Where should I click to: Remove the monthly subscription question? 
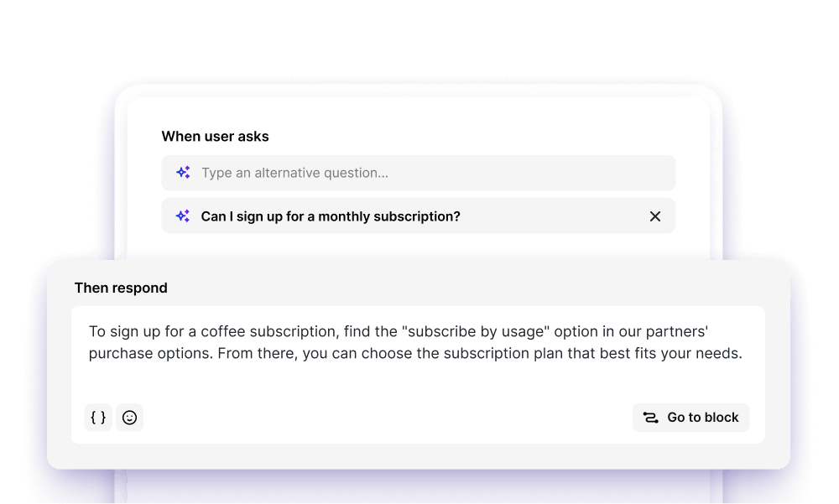(655, 216)
